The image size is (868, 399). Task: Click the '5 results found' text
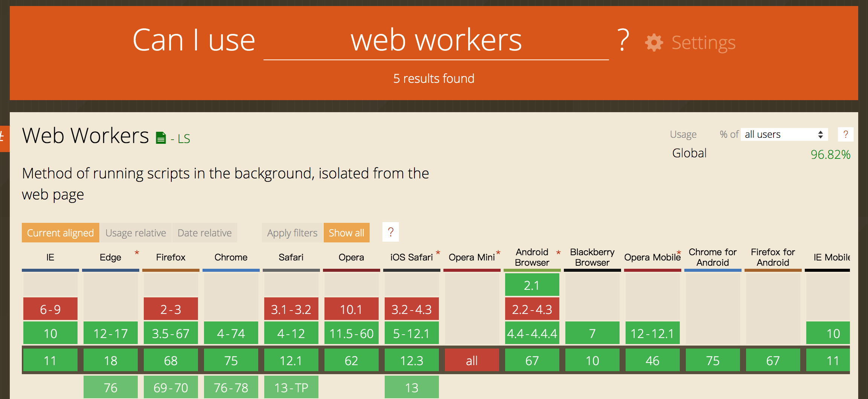click(434, 78)
